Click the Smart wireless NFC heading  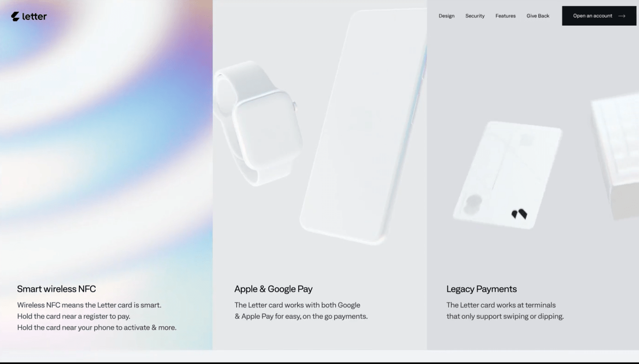(56, 289)
